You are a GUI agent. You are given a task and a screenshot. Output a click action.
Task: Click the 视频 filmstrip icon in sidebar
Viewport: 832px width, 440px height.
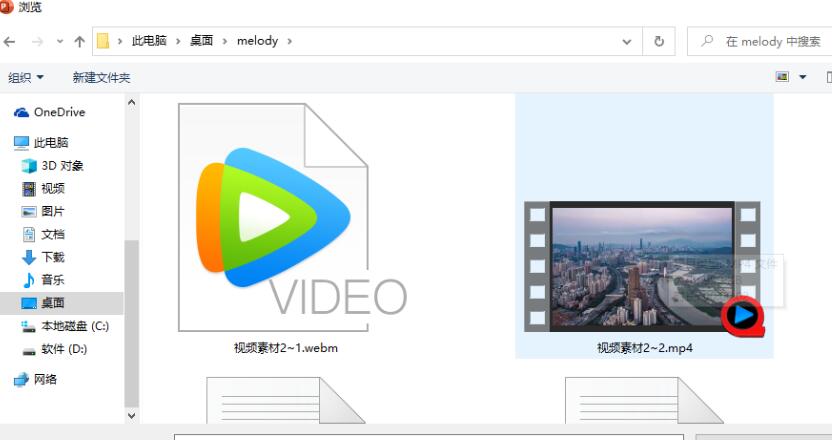click(29, 188)
